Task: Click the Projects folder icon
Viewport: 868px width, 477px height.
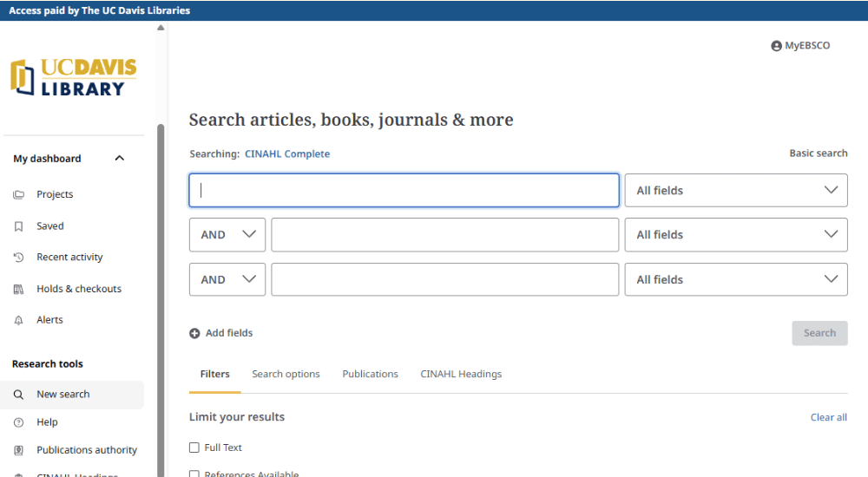Action: coord(18,195)
